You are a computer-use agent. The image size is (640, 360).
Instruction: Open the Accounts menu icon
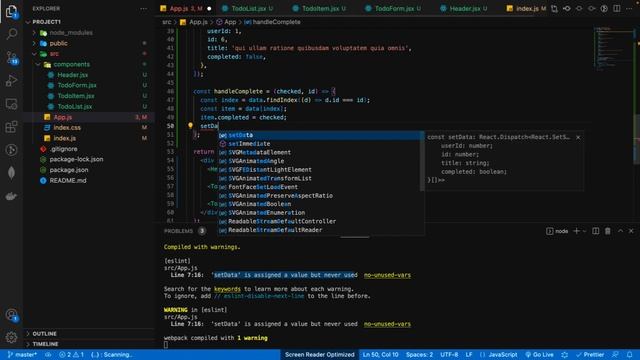tap(11, 315)
